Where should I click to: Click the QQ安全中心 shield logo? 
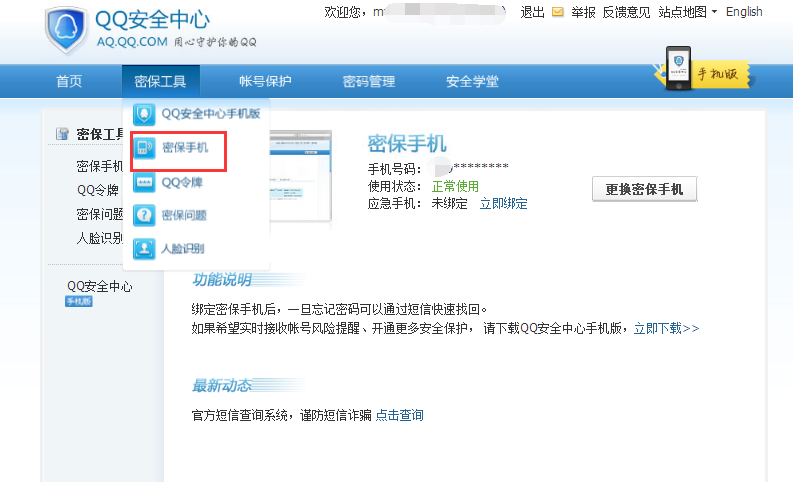[66, 29]
